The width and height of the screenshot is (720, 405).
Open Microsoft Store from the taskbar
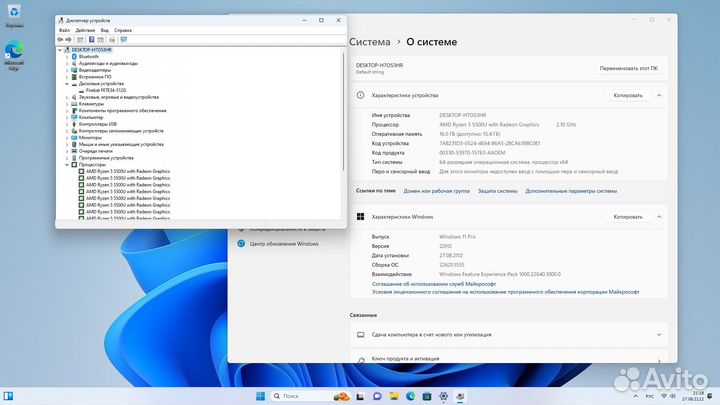point(427,396)
